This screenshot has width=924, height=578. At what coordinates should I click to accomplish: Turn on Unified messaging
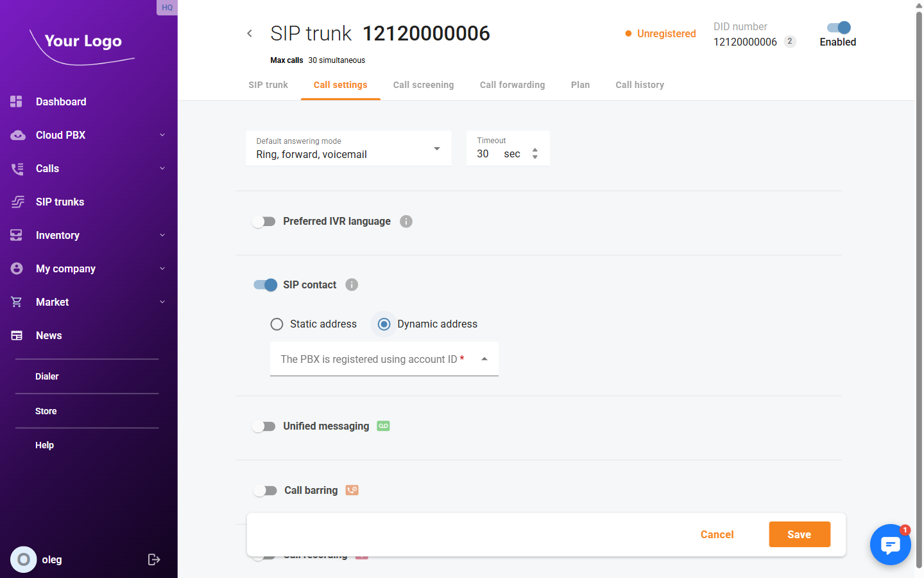(264, 426)
